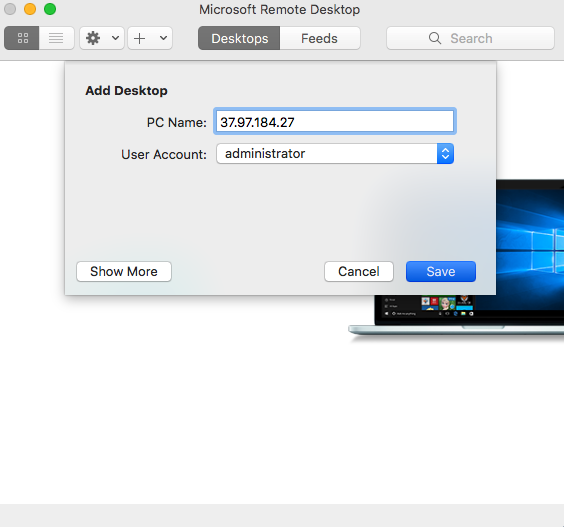The width and height of the screenshot is (564, 527).
Task: Click the User Account stepper arrows
Action: coord(445,154)
